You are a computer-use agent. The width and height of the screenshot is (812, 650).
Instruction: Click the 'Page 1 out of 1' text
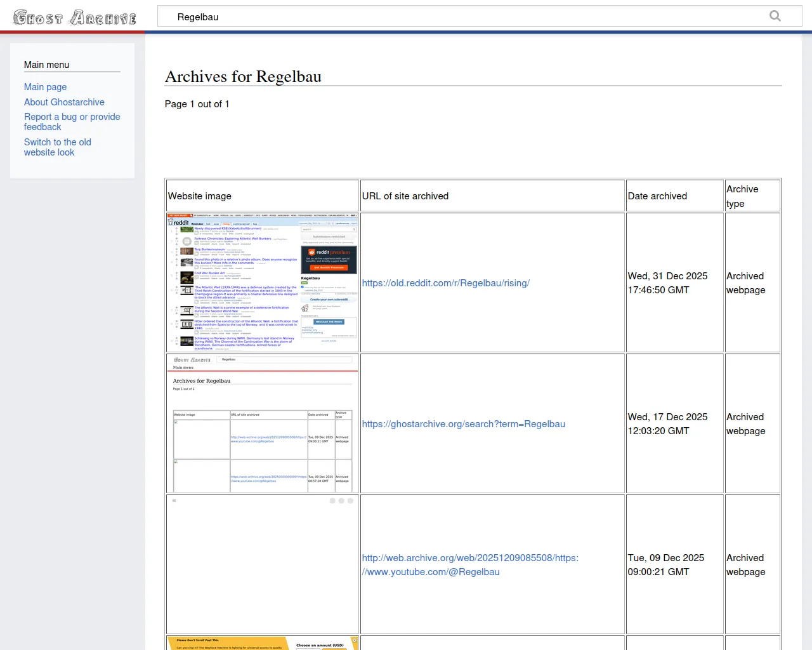coord(197,104)
